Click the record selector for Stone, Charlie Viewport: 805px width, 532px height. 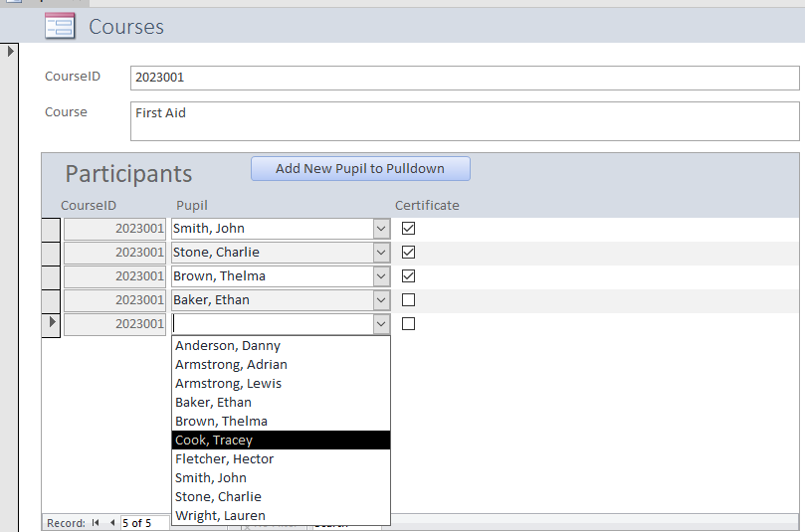point(51,253)
